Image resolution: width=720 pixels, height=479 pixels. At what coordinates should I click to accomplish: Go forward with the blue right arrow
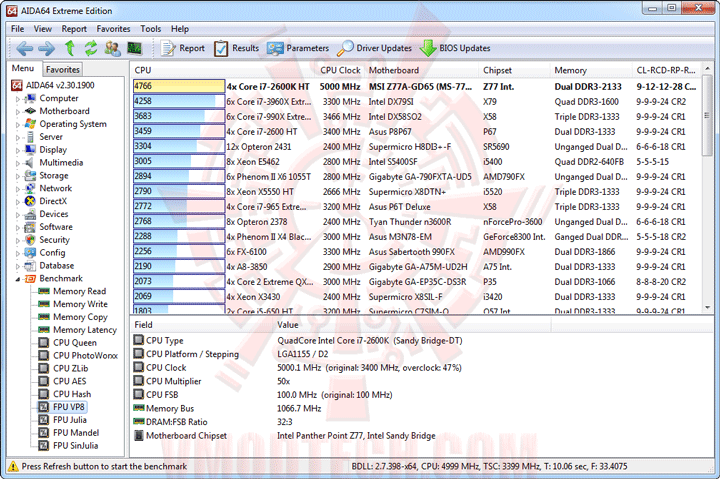pyautogui.click(x=46, y=48)
